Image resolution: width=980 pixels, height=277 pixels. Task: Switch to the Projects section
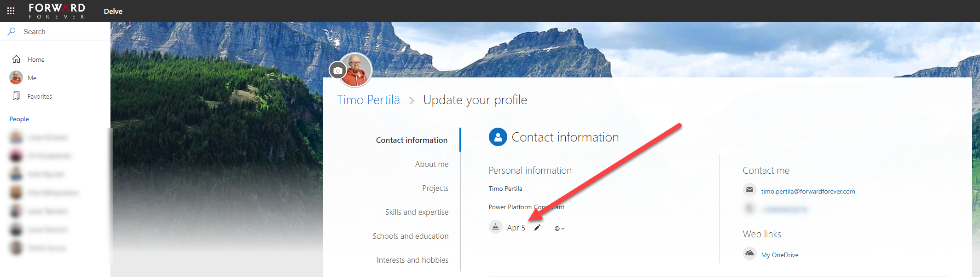click(x=435, y=188)
